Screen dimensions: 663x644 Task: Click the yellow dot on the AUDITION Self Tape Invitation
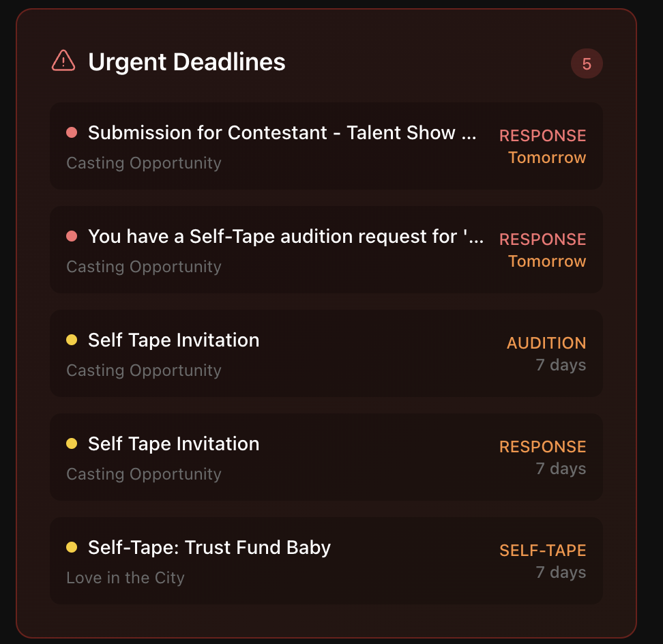pos(72,340)
